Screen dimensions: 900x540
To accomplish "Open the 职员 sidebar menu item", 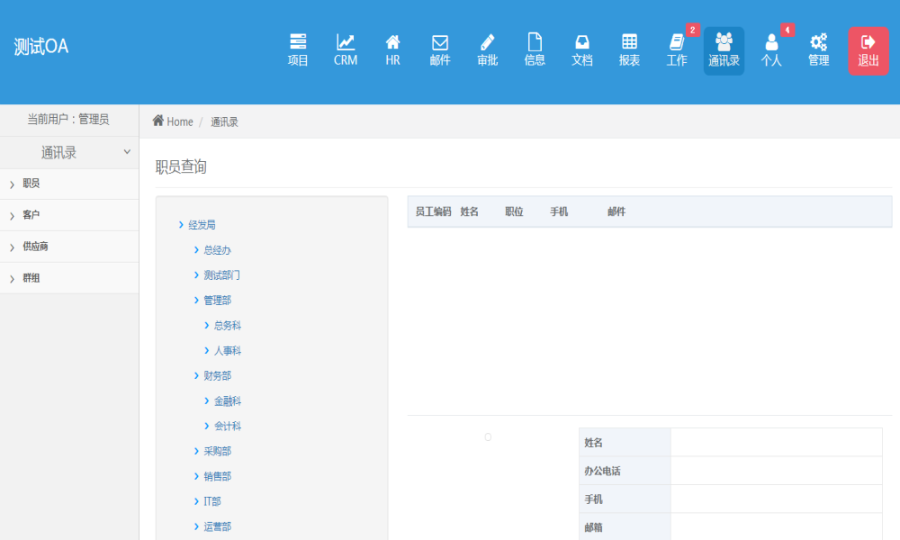I will tap(69, 184).
